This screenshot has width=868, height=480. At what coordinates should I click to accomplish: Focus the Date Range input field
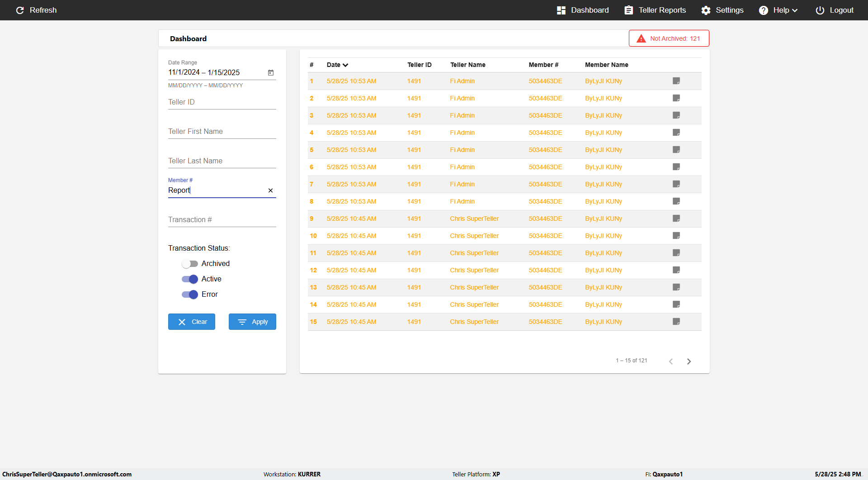217,72
